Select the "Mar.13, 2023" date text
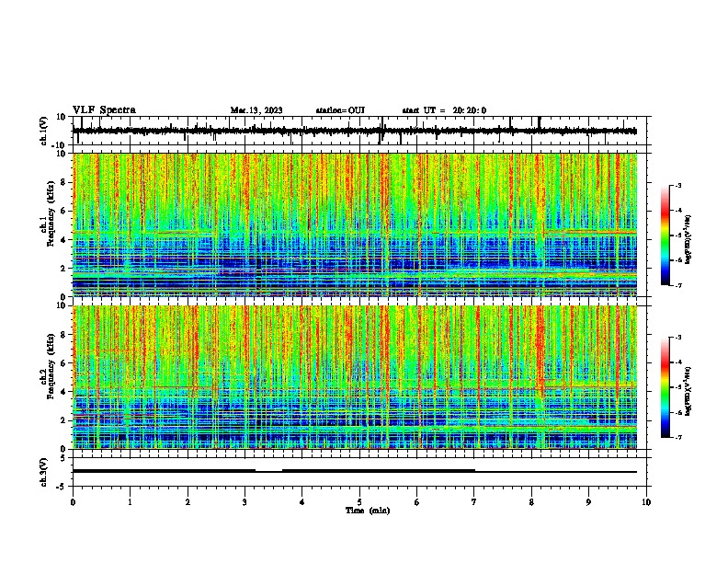Screen dimensions: 728x563 (x=256, y=110)
